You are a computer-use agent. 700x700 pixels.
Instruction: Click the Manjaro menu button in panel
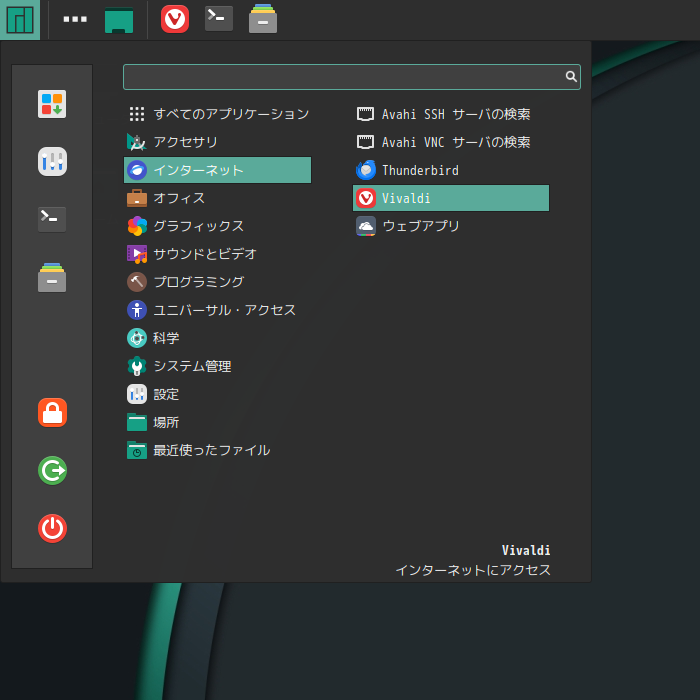[20, 20]
